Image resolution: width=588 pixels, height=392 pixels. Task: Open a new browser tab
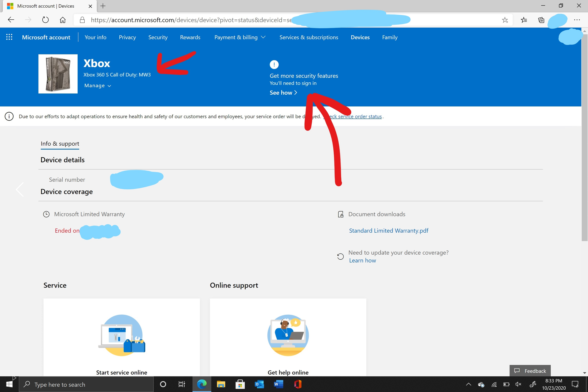click(x=103, y=6)
